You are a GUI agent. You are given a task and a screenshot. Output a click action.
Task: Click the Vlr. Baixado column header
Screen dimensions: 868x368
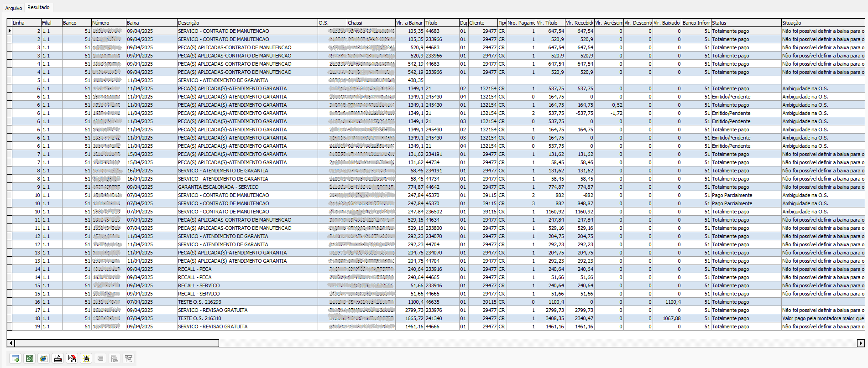tap(667, 23)
